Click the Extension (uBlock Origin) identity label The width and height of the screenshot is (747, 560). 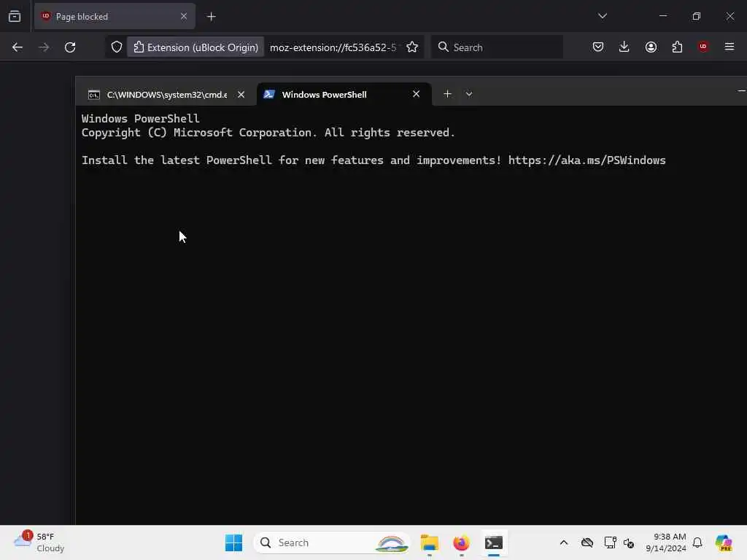click(196, 47)
